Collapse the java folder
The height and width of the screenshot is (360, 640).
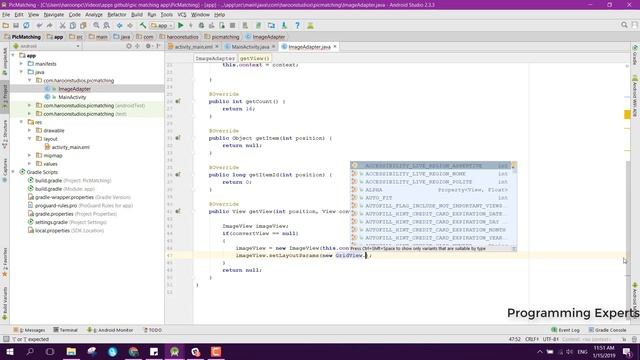[22, 72]
